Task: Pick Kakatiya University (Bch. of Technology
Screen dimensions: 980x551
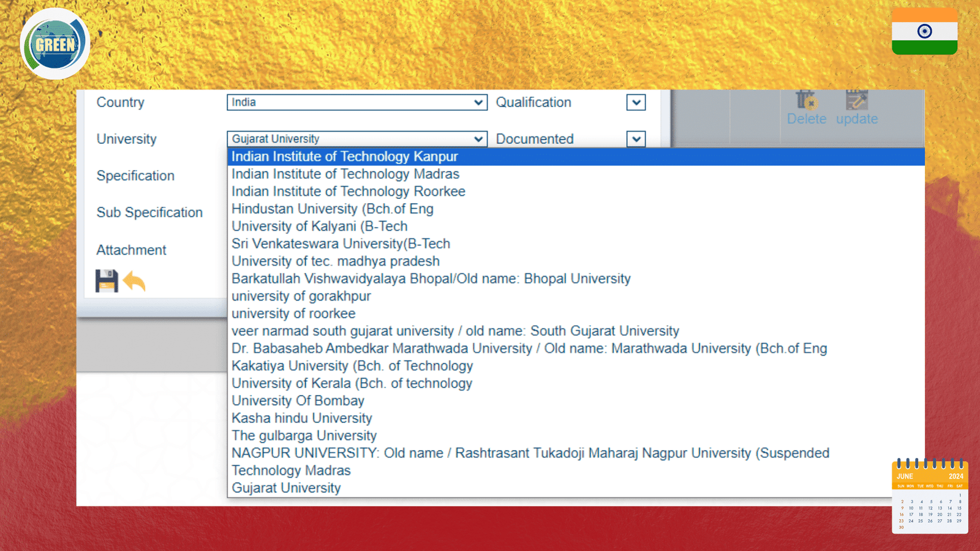Action: coord(352,366)
